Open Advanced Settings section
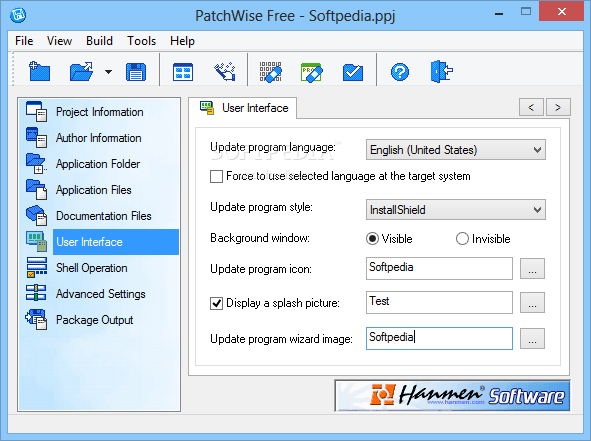Viewport: 591px width, 441px height. (x=101, y=294)
